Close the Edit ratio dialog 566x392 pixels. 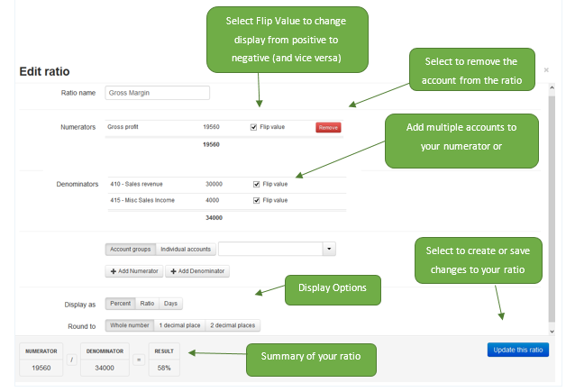point(546,69)
